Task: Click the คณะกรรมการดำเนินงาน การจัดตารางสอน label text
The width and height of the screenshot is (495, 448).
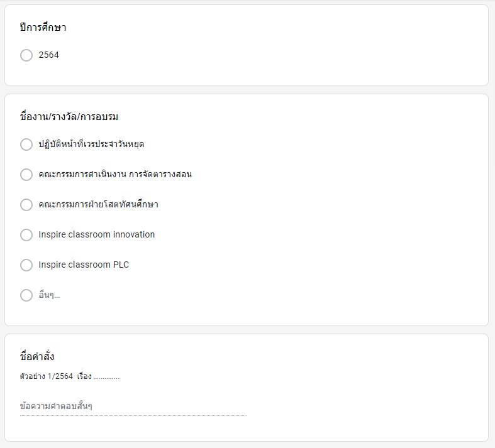Action: coord(115,174)
